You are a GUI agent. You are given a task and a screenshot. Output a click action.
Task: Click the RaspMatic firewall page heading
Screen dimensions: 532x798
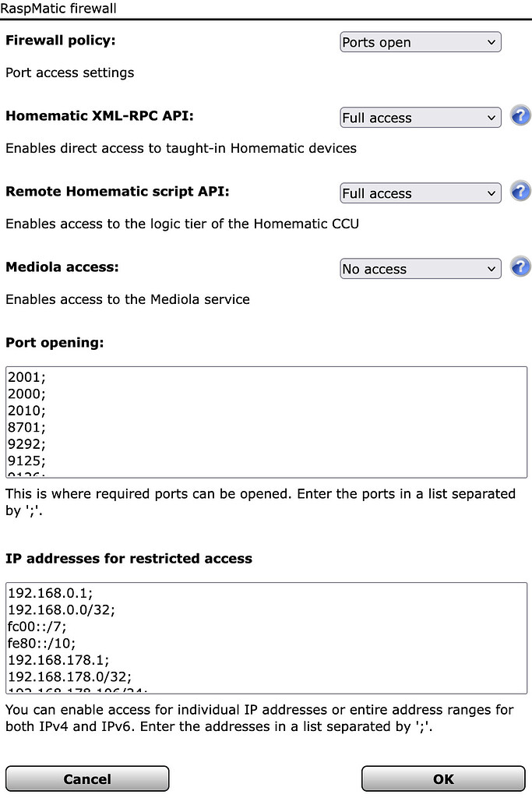pyautogui.click(x=59, y=9)
